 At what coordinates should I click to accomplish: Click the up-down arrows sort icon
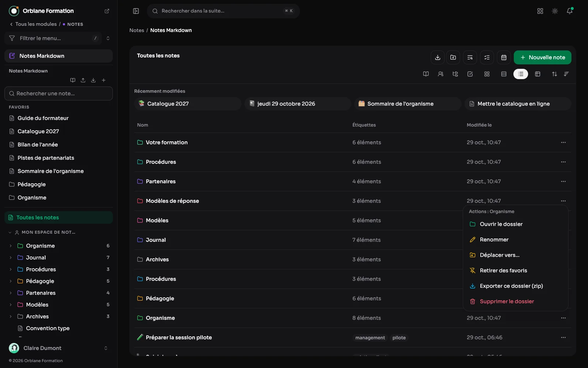(555, 74)
